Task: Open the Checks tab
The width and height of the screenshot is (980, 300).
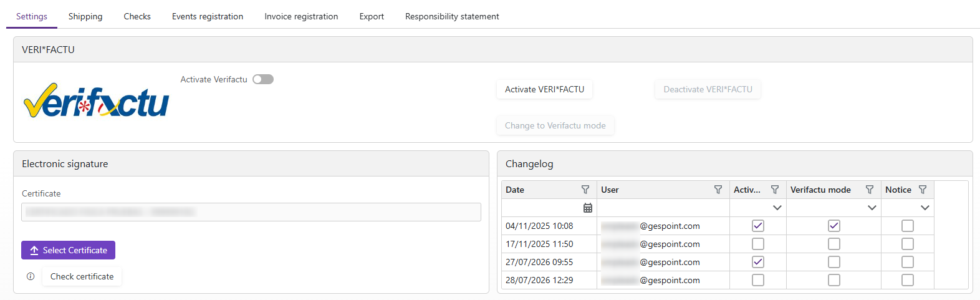Action: 137,16
